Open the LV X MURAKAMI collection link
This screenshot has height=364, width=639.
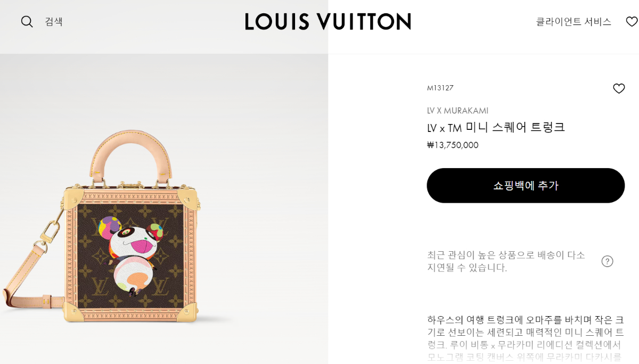[457, 111]
